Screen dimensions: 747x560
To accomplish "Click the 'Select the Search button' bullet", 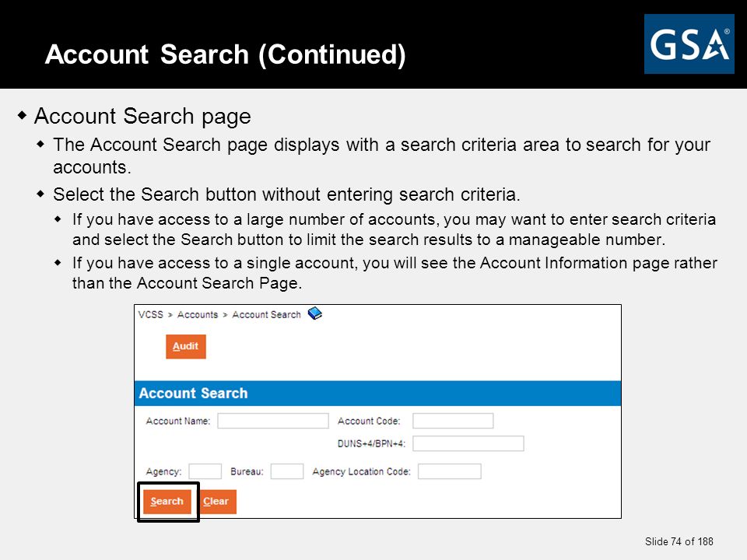I will coord(287,194).
